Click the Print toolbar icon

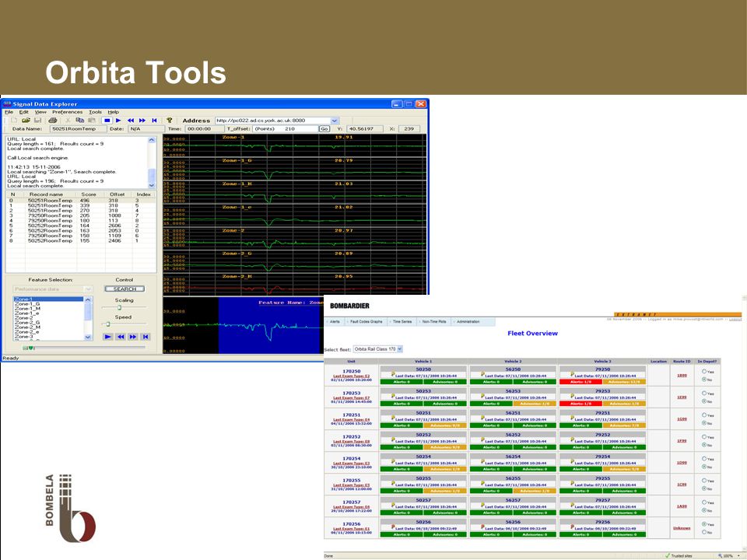pyautogui.click(x=53, y=121)
